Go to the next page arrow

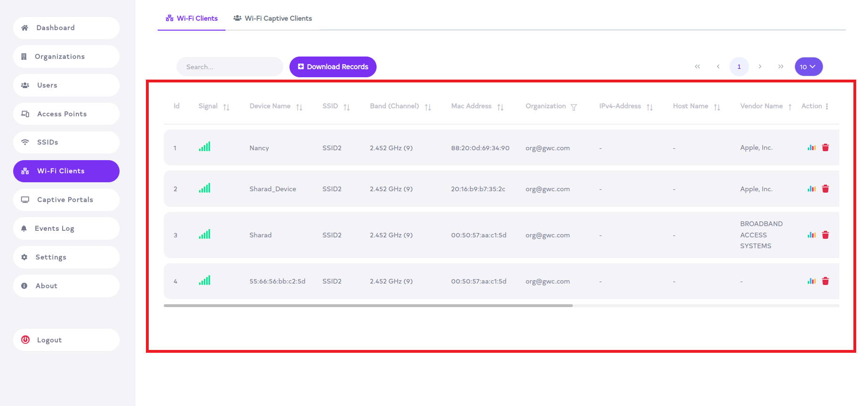(x=760, y=67)
